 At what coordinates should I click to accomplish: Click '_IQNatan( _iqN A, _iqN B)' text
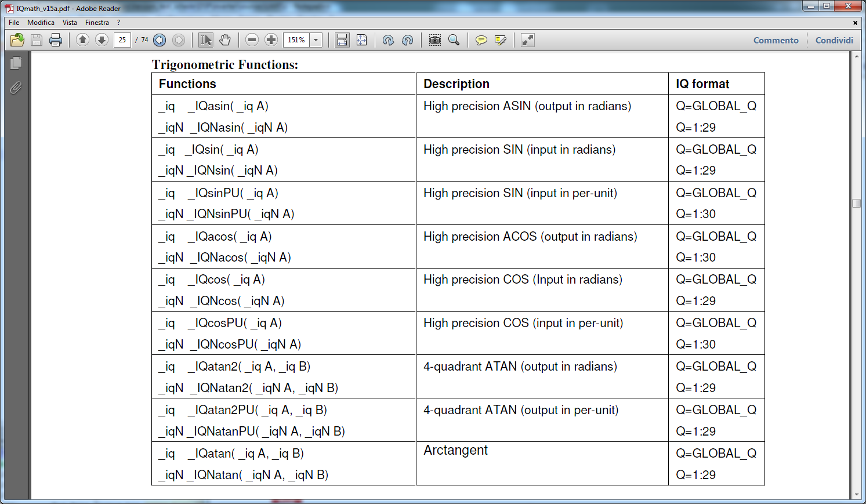(x=257, y=475)
